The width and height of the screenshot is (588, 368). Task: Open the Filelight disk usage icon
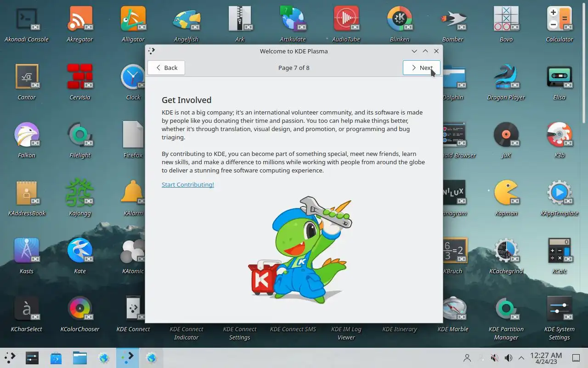click(x=80, y=135)
